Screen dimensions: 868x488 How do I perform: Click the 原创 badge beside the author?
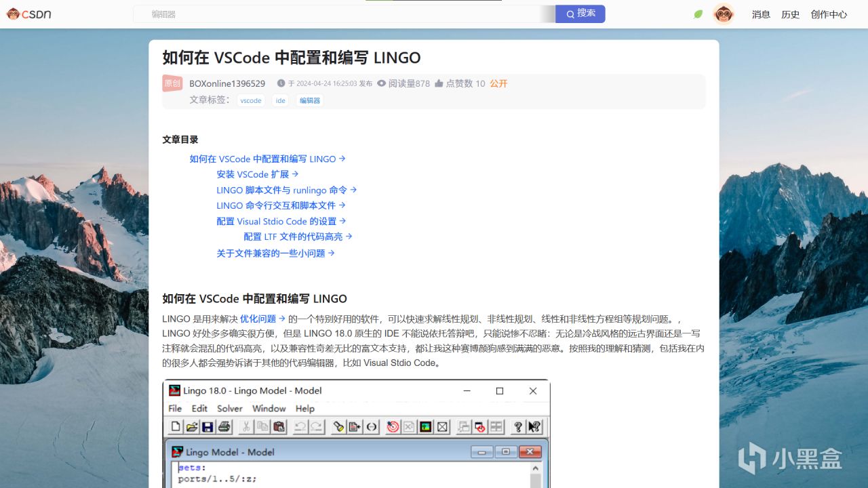pyautogui.click(x=172, y=83)
